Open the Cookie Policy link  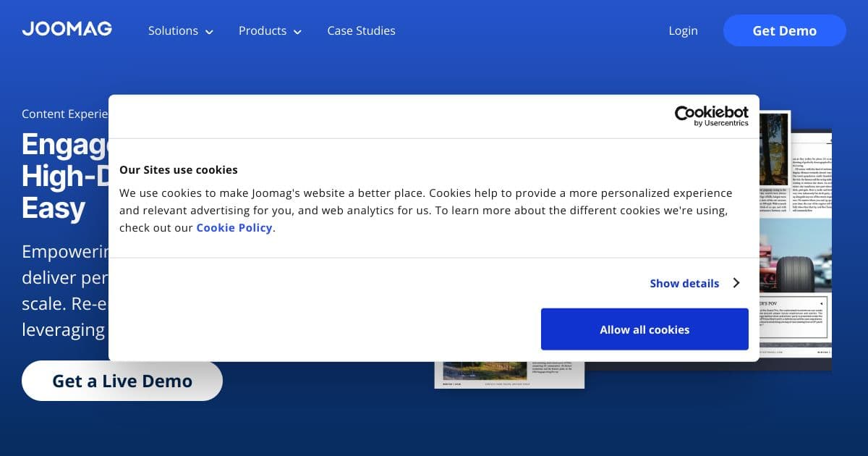234,227
